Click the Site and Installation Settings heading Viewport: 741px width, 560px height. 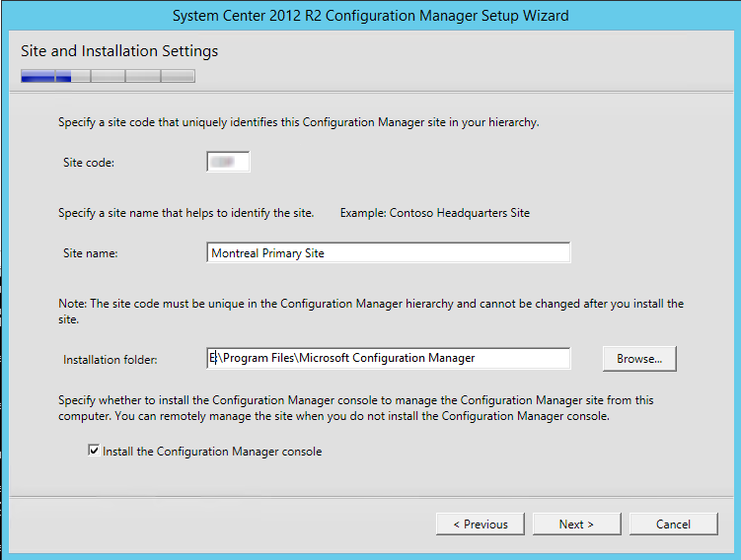coord(119,51)
